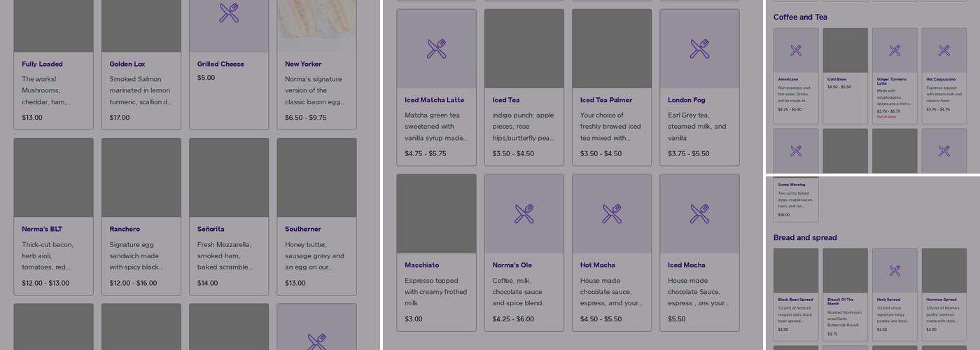
Task: Open the Hummus Spread item title
Action: click(941, 300)
